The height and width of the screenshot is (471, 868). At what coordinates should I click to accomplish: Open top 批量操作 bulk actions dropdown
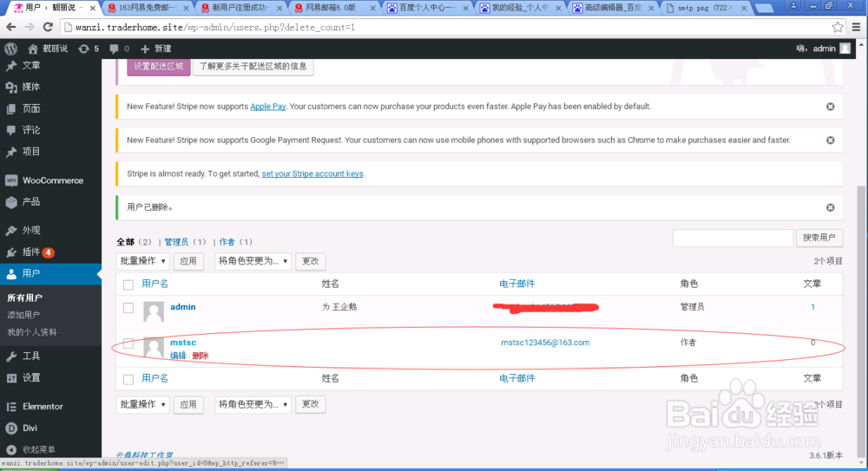(x=142, y=261)
